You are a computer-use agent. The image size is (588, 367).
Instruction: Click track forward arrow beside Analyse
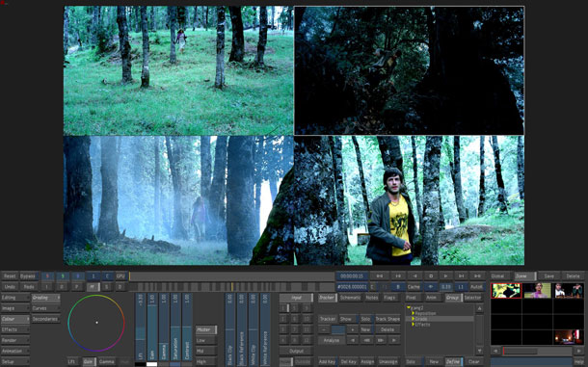[x=394, y=340]
